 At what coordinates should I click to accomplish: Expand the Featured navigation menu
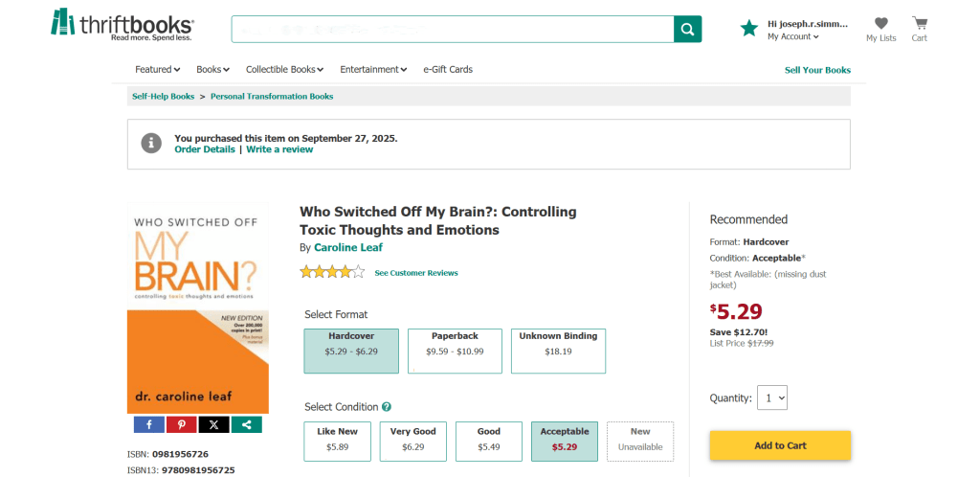click(x=158, y=70)
